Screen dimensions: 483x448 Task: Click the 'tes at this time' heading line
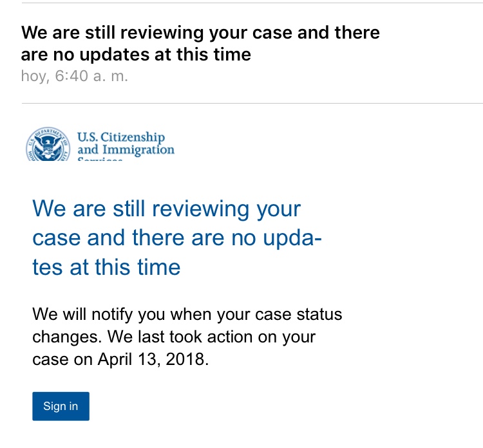pyautogui.click(x=106, y=266)
